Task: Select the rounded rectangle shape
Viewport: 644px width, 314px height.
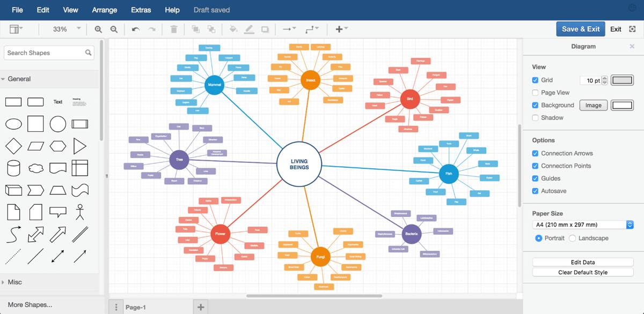Action: pyautogui.click(x=35, y=102)
